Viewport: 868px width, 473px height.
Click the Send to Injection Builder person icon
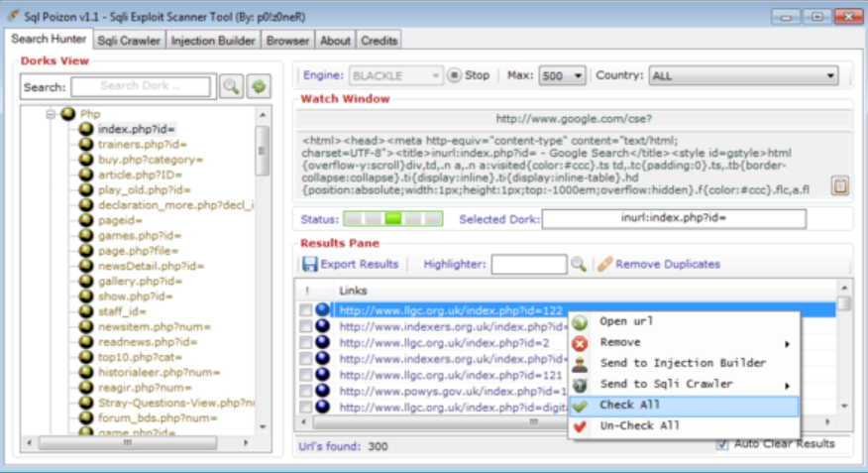tap(580, 364)
